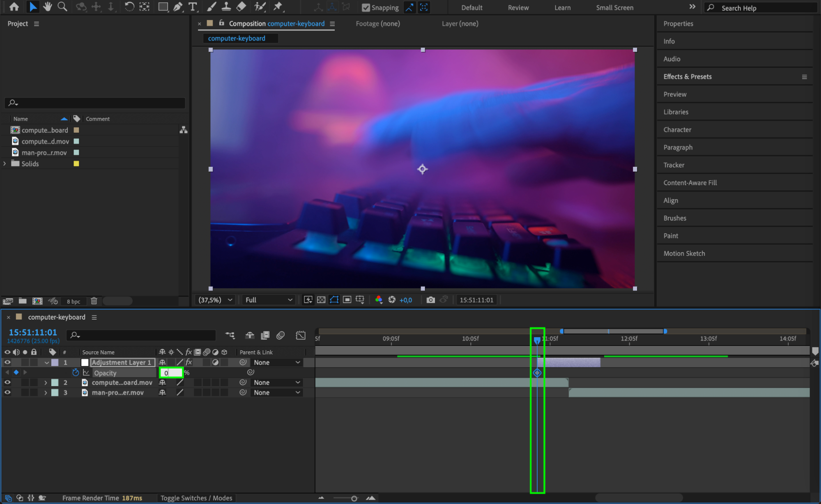Select the Puppet Pin tool
Image resolution: width=821 pixels, height=504 pixels.
coord(278,7)
